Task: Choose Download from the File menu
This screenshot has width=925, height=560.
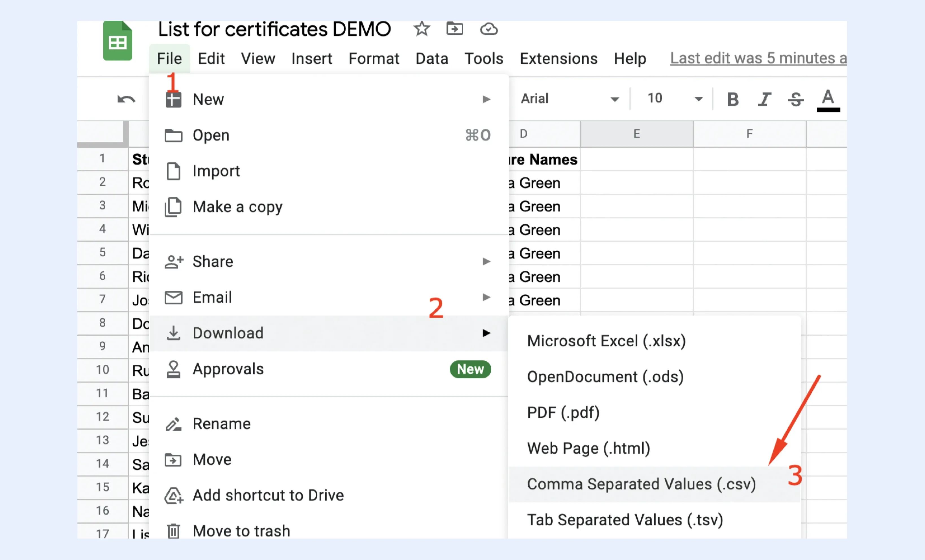Action: [x=329, y=333]
